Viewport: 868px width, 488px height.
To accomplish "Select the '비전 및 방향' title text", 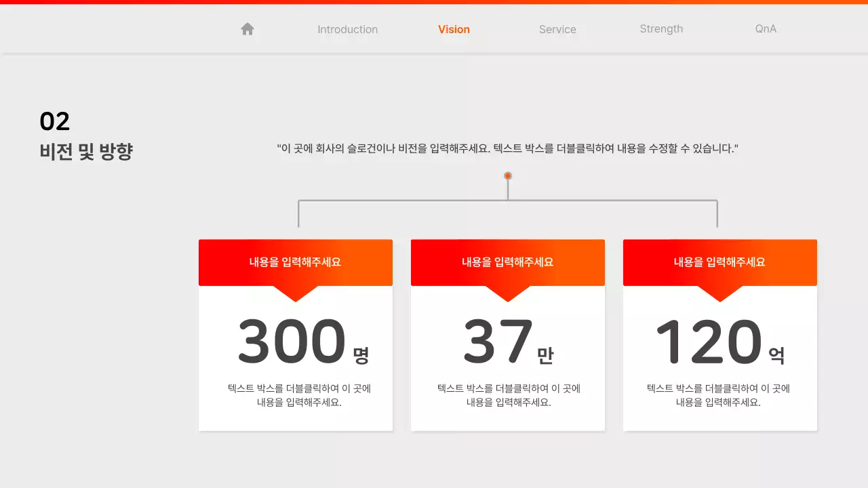I will click(86, 152).
